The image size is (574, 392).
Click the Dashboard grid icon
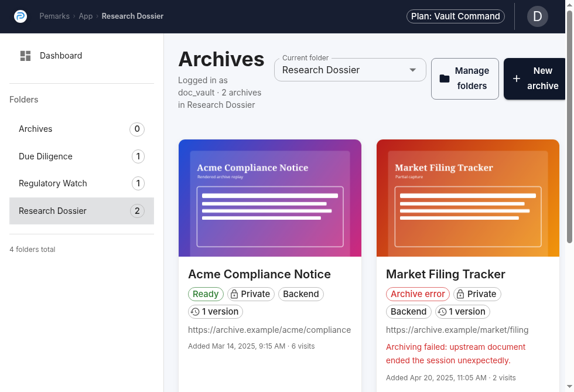25,56
